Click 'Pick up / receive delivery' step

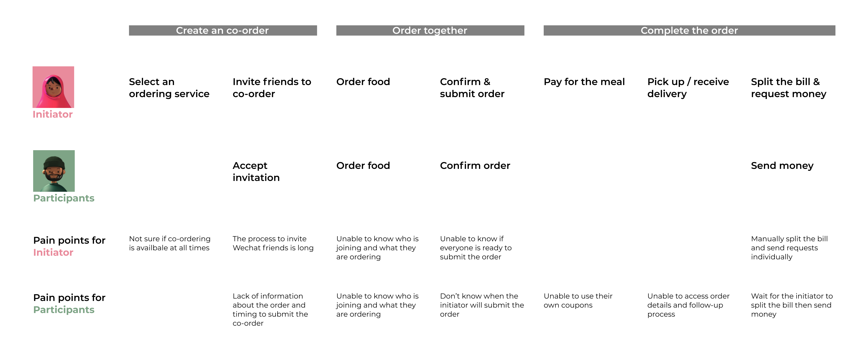(688, 88)
